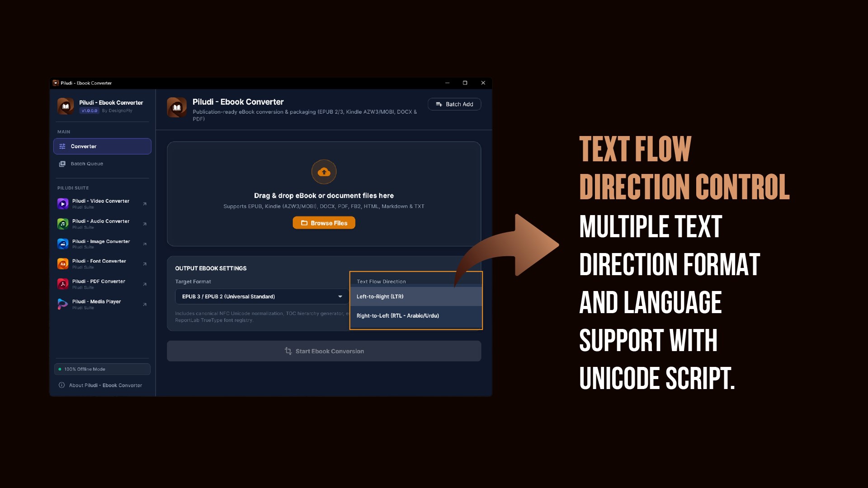Open external link arrow for Font Converter

tap(145, 264)
